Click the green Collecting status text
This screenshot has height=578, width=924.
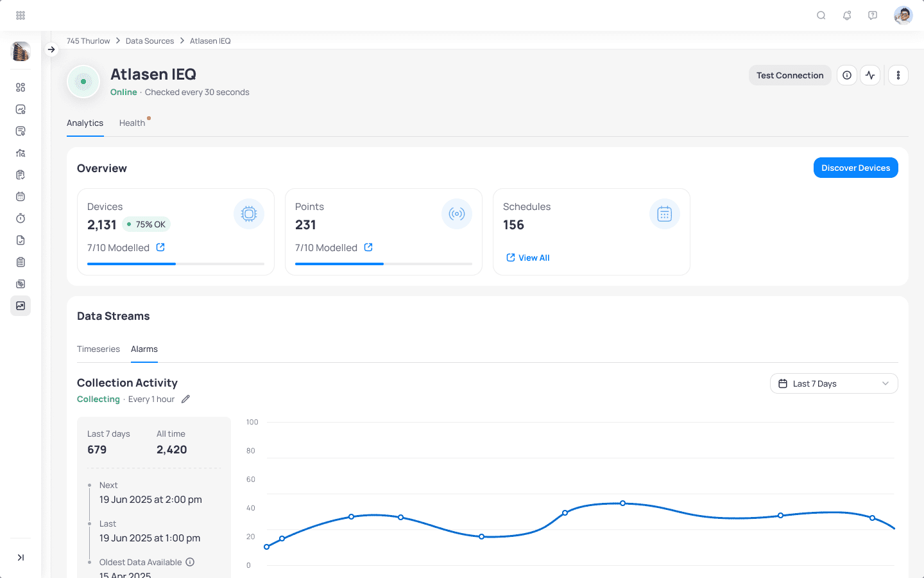point(98,399)
